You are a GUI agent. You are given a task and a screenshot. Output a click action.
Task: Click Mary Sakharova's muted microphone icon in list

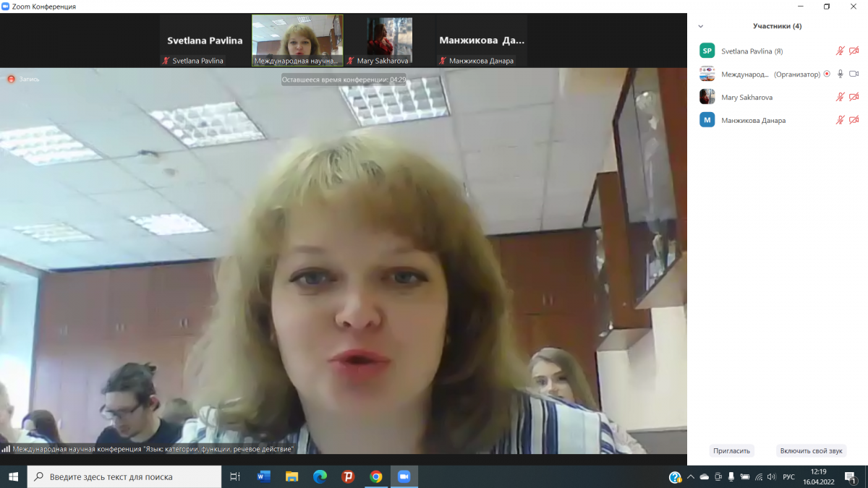point(840,97)
